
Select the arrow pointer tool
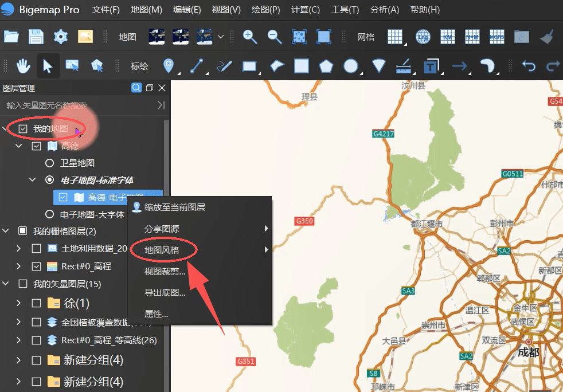[x=48, y=66]
